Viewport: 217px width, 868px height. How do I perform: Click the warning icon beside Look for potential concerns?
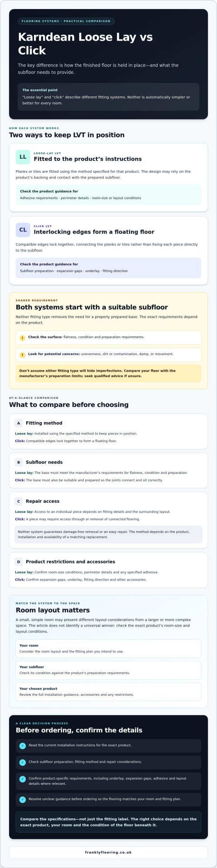(x=22, y=355)
